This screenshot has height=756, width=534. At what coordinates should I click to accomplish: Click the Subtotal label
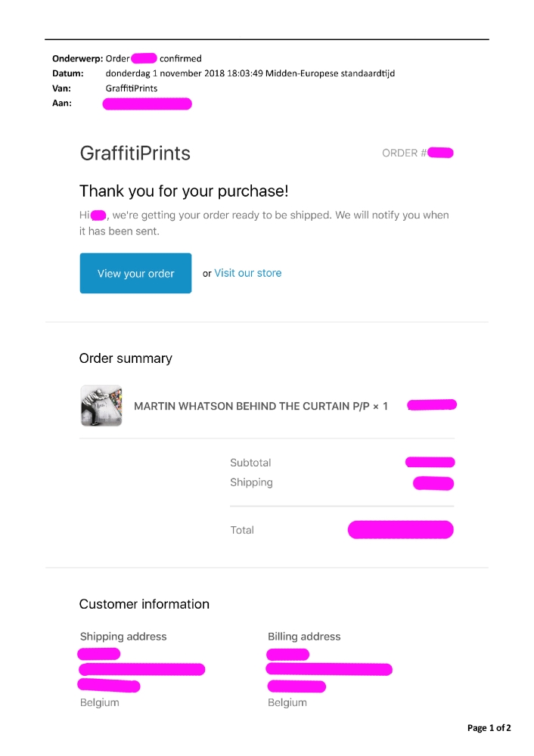(x=250, y=463)
